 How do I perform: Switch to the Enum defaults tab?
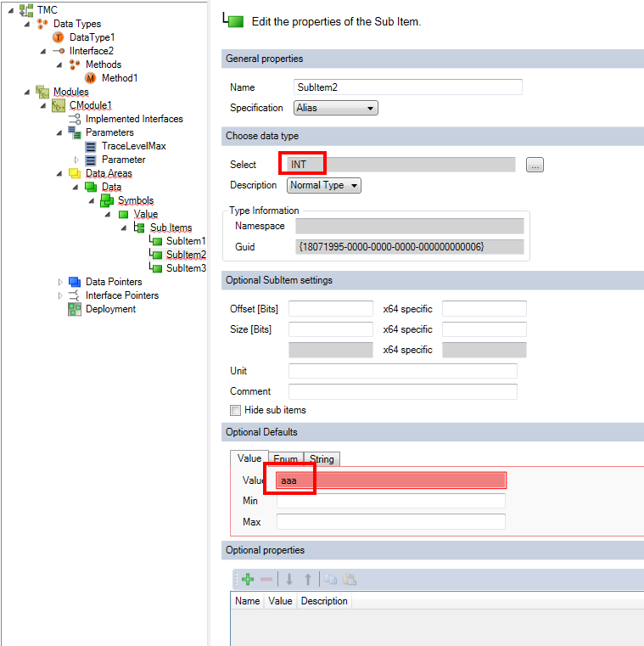click(x=286, y=459)
